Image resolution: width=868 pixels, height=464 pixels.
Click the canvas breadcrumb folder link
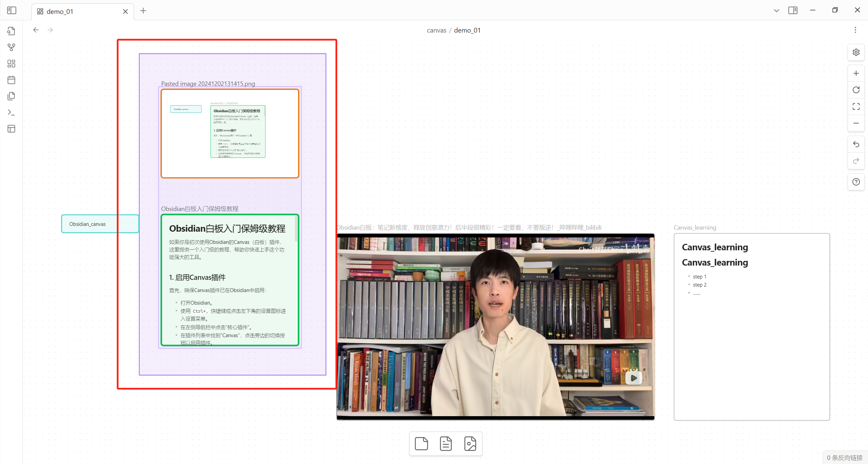tap(436, 30)
